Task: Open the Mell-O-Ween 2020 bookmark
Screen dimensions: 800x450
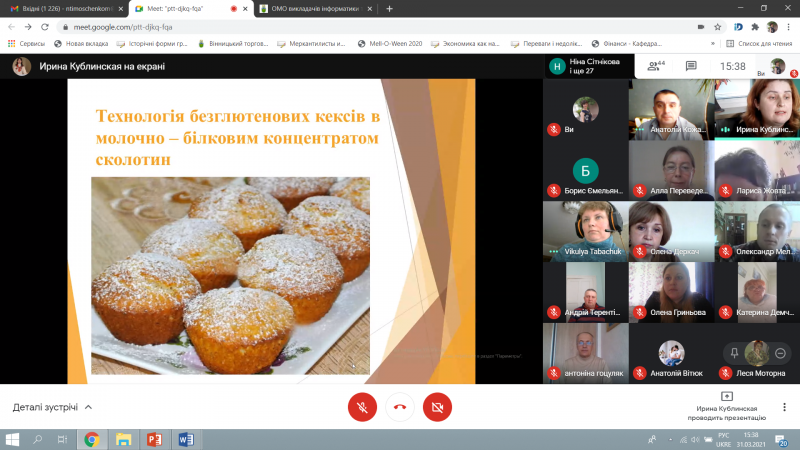Action: pyautogui.click(x=390, y=44)
